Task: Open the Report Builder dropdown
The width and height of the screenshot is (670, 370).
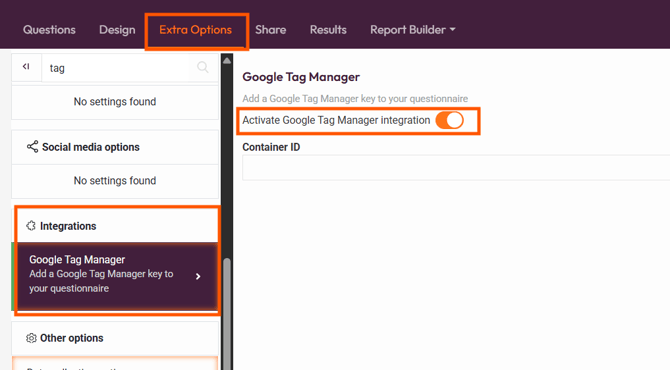Action: pos(412,29)
